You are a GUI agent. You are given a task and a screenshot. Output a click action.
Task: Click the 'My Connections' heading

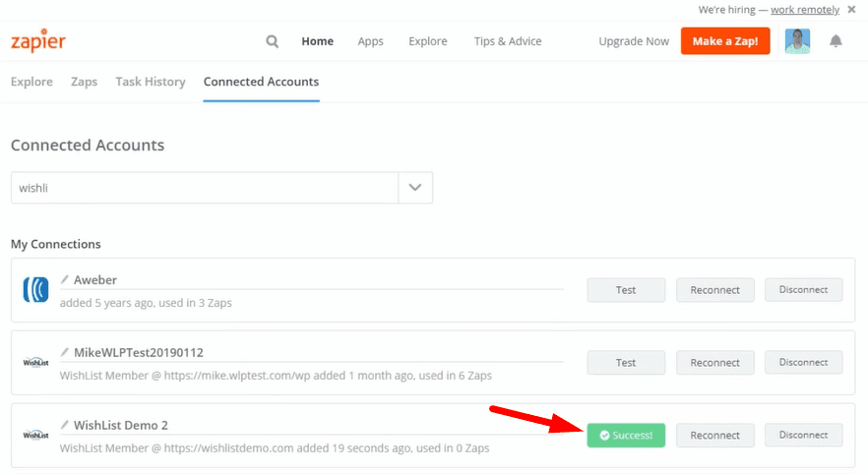pyautogui.click(x=56, y=244)
